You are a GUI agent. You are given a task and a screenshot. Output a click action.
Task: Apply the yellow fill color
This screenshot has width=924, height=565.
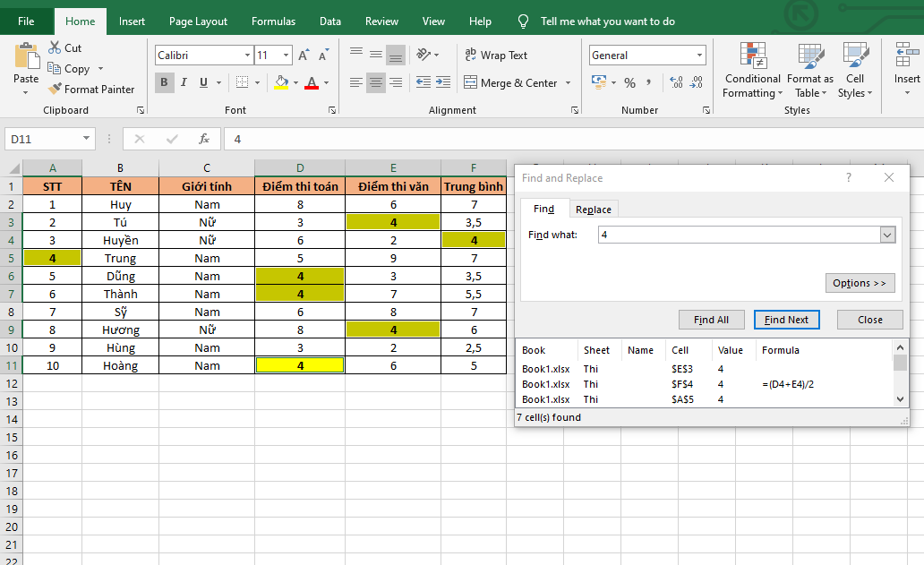click(x=281, y=83)
